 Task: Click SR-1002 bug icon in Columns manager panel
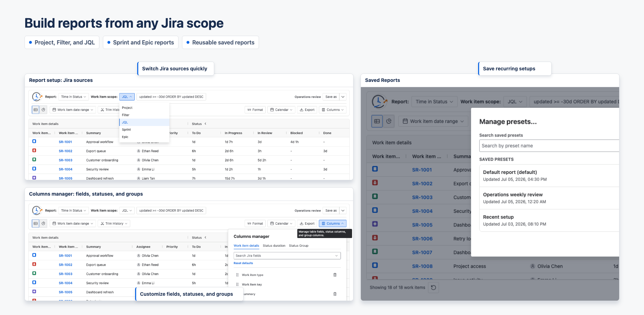[x=34, y=264]
